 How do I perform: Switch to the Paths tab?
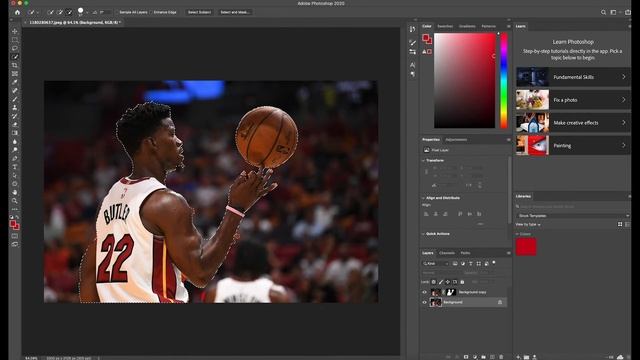(x=465, y=253)
